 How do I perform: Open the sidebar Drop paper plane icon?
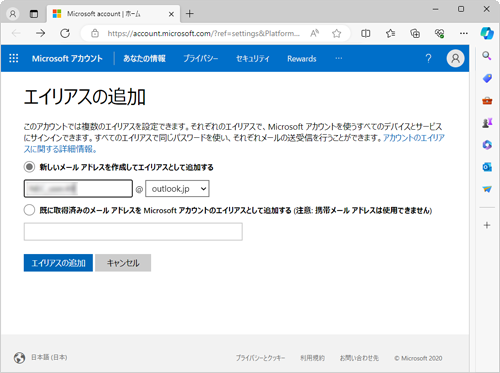(487, 189)
